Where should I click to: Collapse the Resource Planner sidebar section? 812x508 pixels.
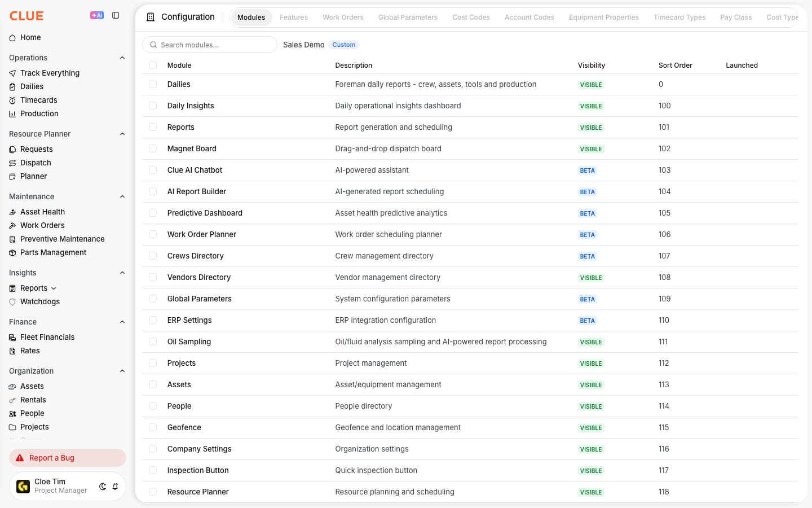[122, 134]
